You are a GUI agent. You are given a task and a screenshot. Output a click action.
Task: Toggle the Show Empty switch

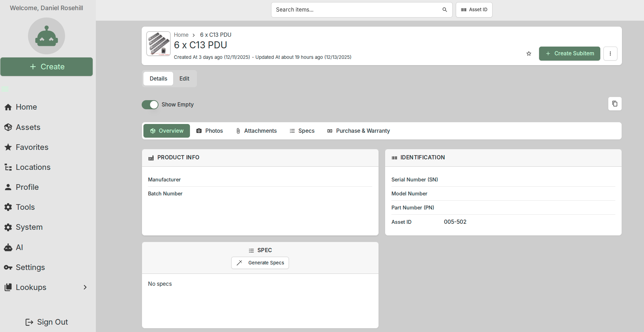tap(150, 105)
